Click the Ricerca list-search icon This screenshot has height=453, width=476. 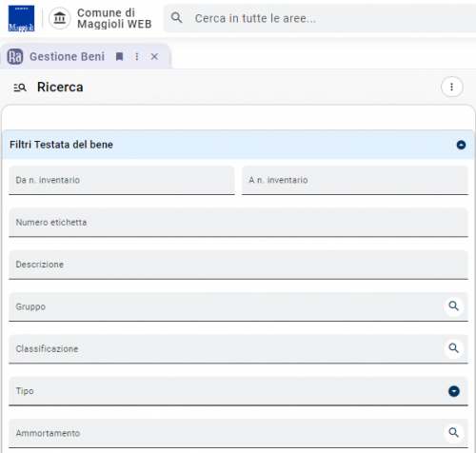pos(20,88)
